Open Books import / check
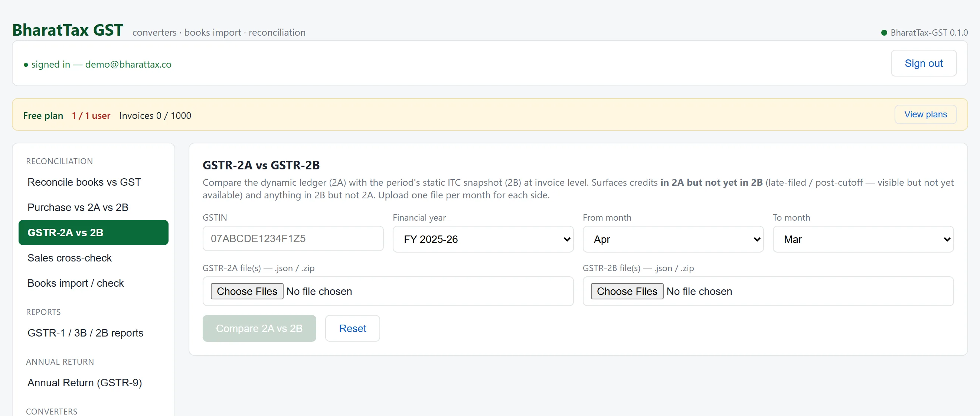 coord(93,283)
